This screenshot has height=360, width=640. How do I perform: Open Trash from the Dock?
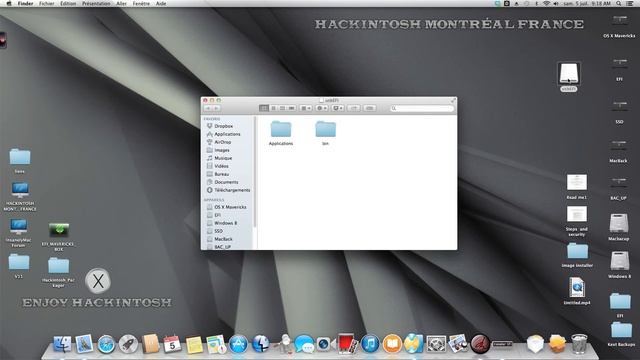click(x=579, y=344)
